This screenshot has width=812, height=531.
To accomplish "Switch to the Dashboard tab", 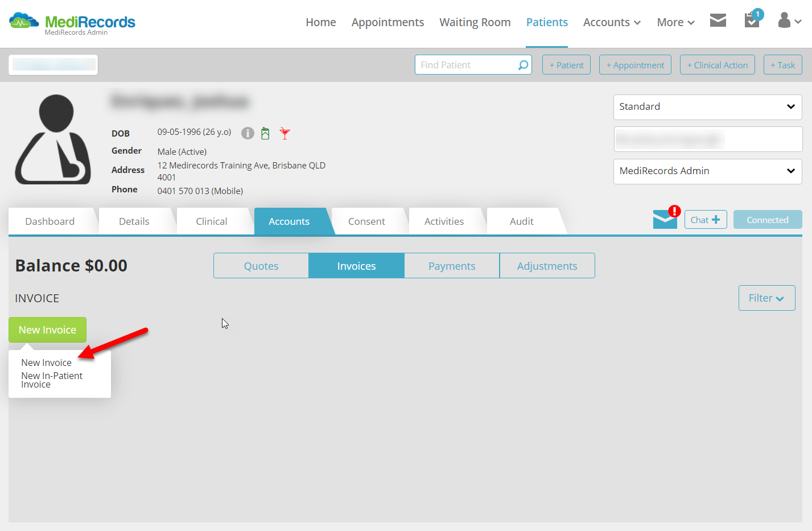I will coord(50,221).
